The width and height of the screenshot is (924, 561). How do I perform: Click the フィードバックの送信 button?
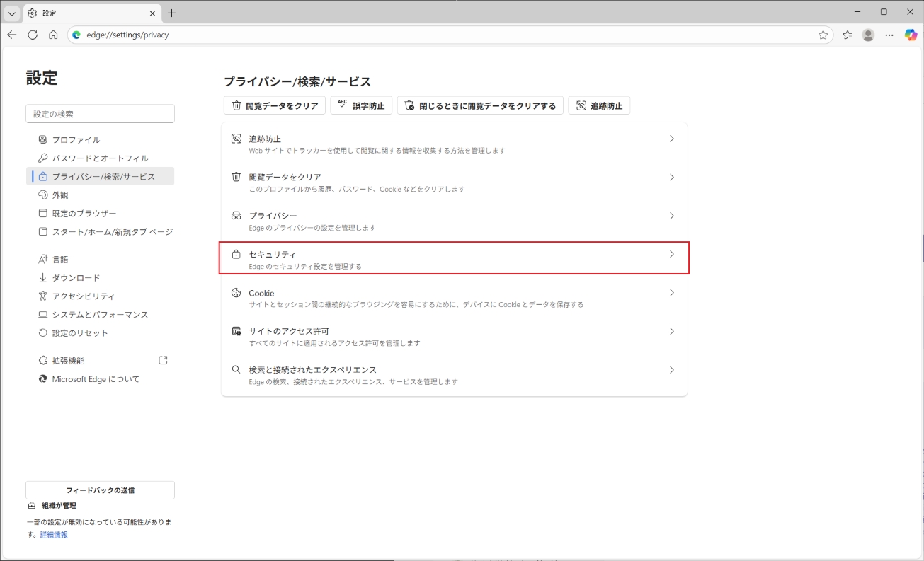point(100,490)
